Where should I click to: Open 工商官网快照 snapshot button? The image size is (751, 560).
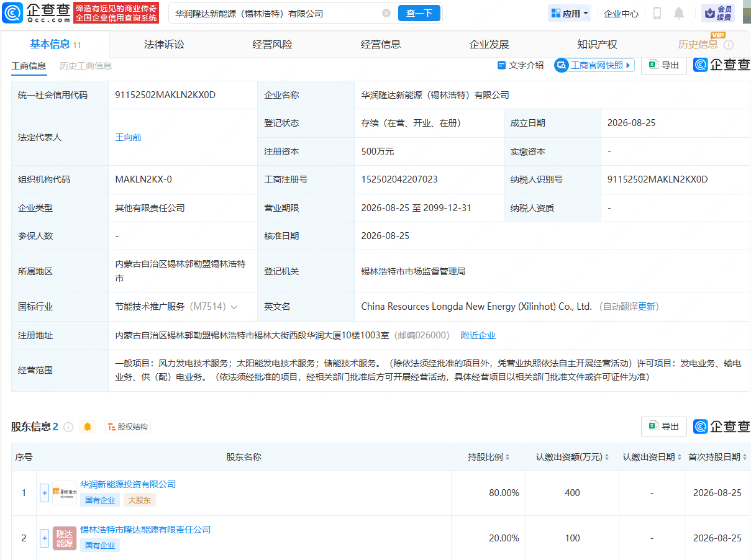point(594,65)
